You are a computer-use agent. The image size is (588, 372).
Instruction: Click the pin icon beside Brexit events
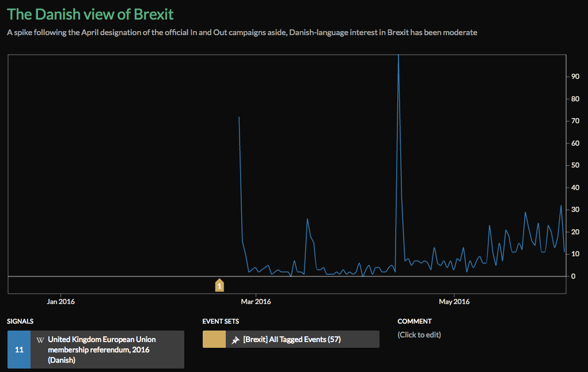[235, 340]
